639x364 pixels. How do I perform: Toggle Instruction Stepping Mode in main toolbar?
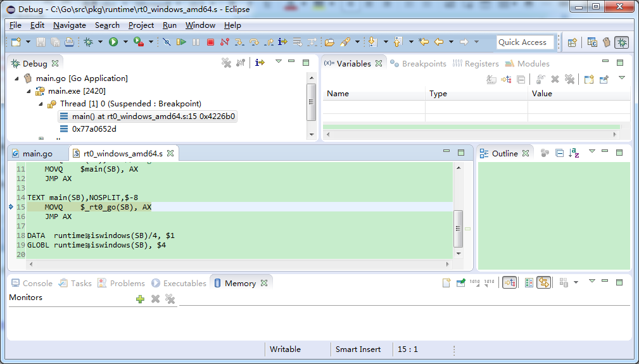click(x=282, y=42)
